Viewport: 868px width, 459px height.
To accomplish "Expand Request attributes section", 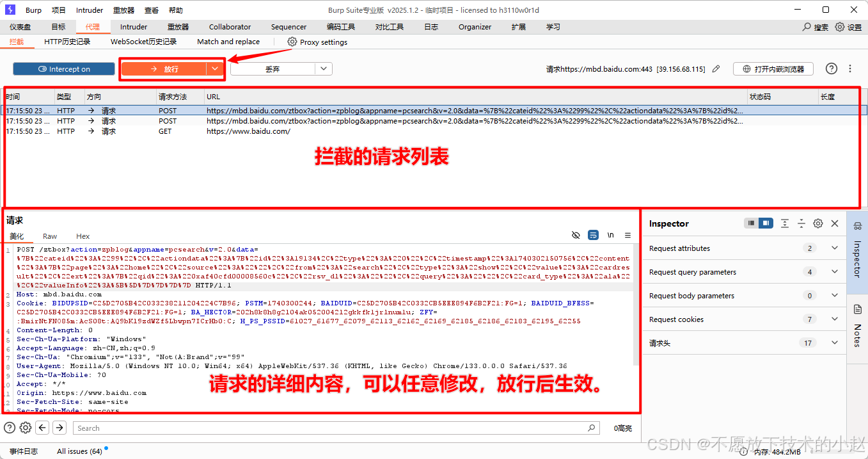I will point(835,248).
